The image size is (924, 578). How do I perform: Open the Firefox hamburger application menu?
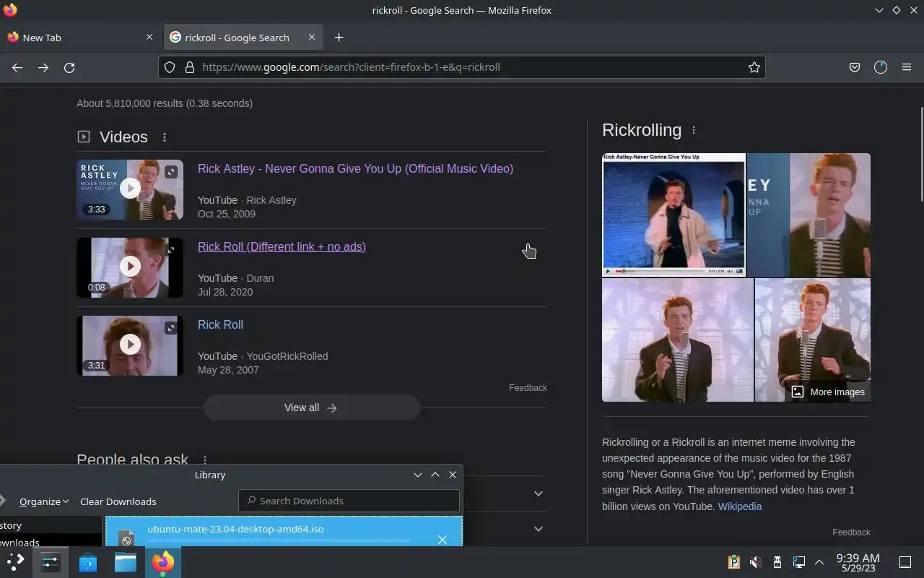point(907,67)
